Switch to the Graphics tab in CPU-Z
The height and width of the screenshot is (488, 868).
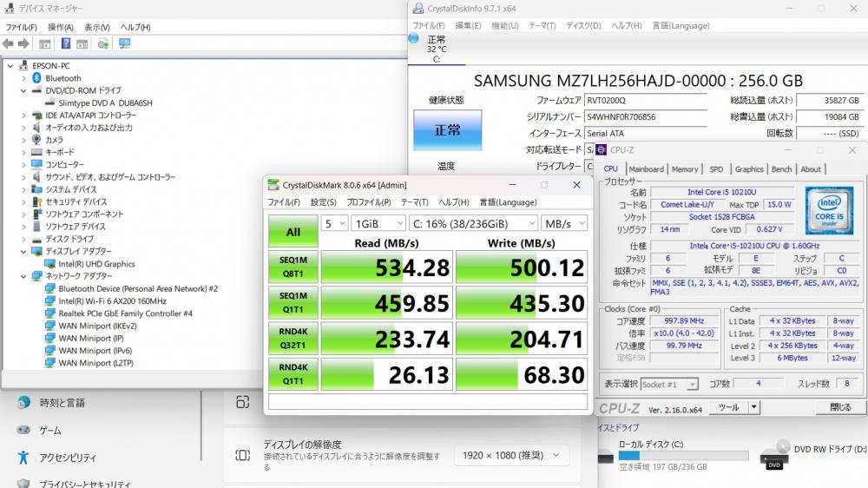[749, 169]
